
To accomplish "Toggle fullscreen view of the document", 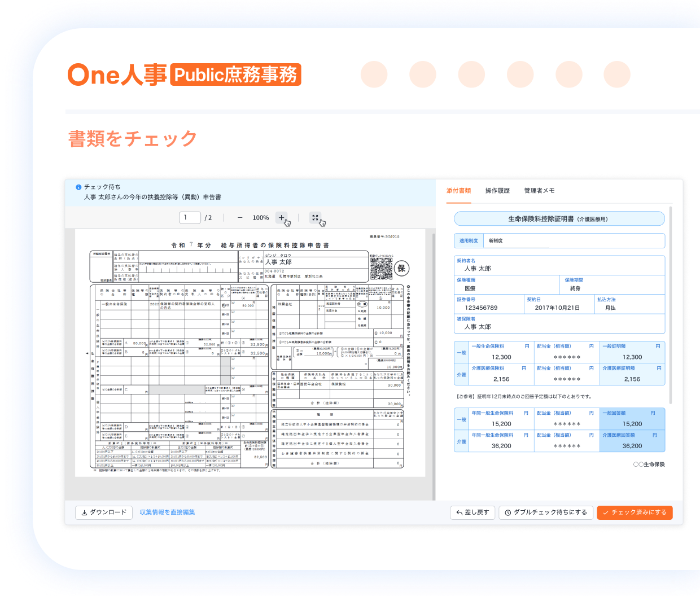I will [315, 217].
